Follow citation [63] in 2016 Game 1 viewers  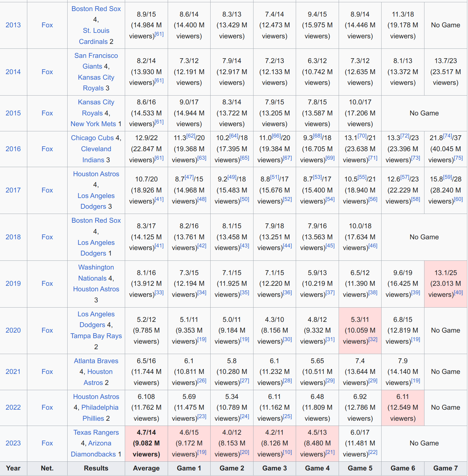tap(202, 158)
